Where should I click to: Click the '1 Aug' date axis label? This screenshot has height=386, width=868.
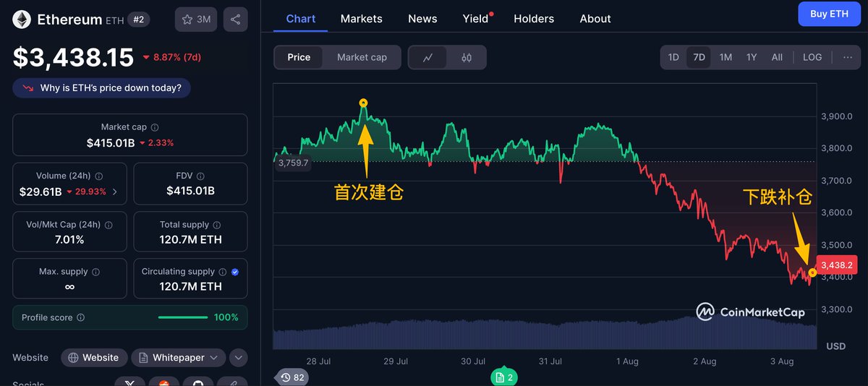click(x=627, y=361)
